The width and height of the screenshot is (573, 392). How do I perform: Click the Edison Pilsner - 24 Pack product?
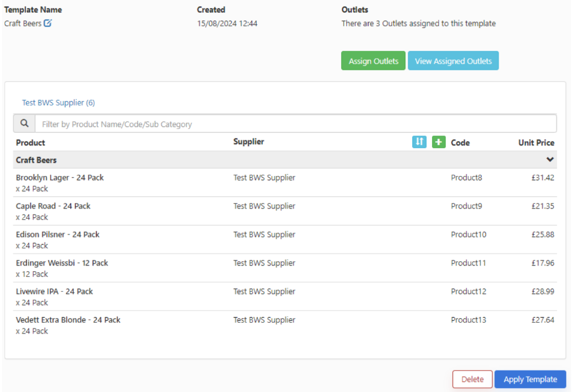point(58,234)
